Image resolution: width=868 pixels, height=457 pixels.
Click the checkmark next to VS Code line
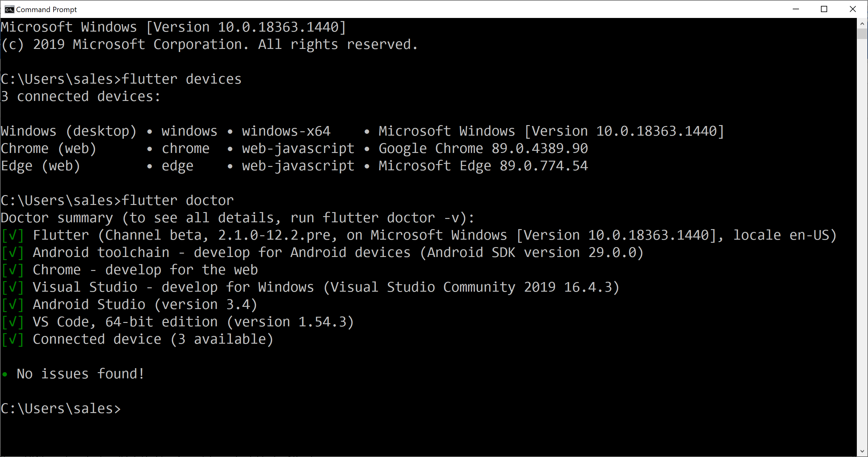click(12, 322)
